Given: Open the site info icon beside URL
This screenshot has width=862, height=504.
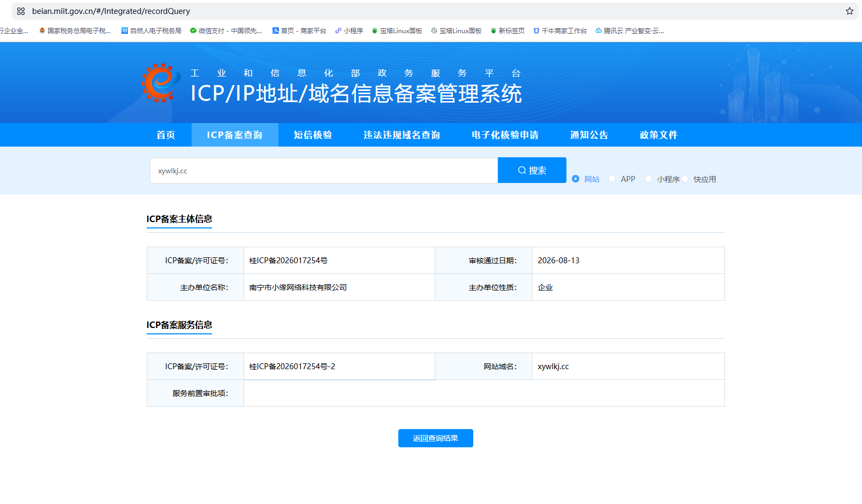Looking at the screenshot, I should [x=21, y=11].
